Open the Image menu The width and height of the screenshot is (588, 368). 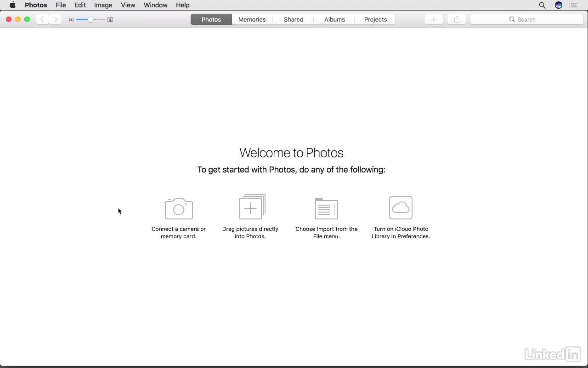(103, 5)
